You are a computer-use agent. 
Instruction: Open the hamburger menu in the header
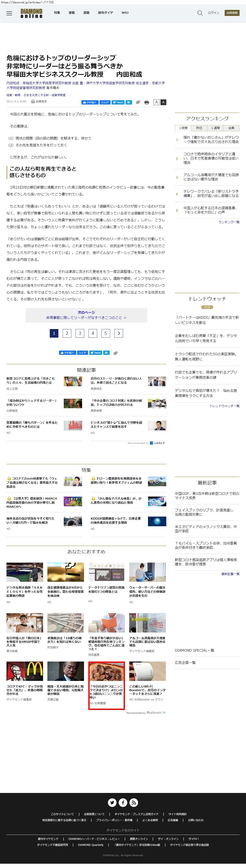(9, 13)
